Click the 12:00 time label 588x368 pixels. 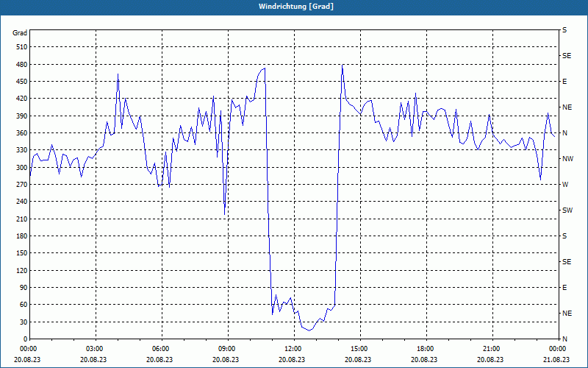click(x=292, y=349)
